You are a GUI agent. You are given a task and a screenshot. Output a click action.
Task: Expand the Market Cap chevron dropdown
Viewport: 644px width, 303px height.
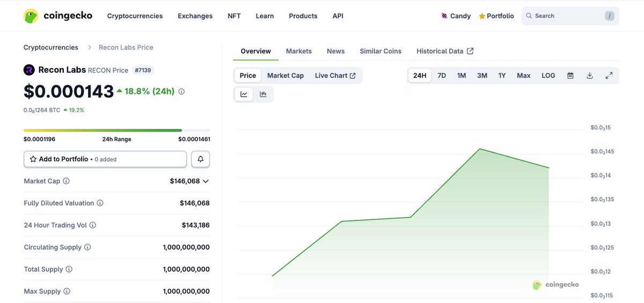[x=206, y=181]
